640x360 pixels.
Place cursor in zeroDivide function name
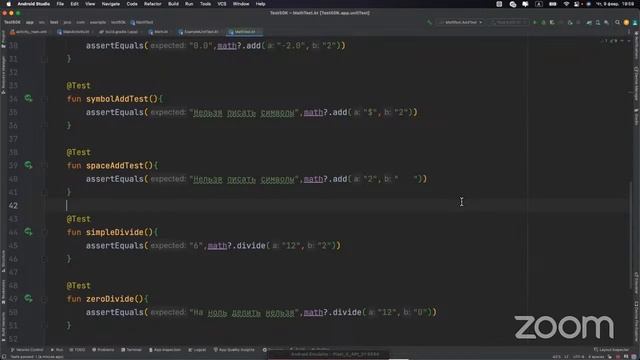(110, 299)
